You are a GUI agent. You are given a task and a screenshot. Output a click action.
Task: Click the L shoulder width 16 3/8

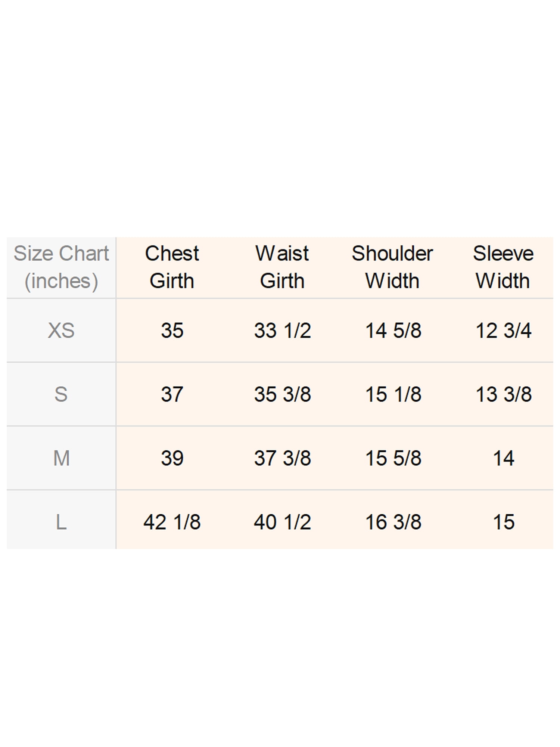(393, 522)
